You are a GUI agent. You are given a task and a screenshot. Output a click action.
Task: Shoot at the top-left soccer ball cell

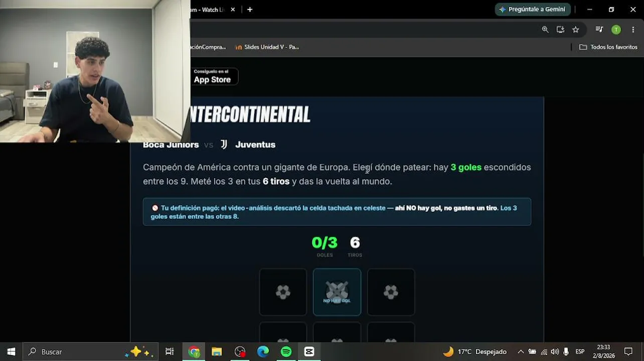click(x=283, y=292)
